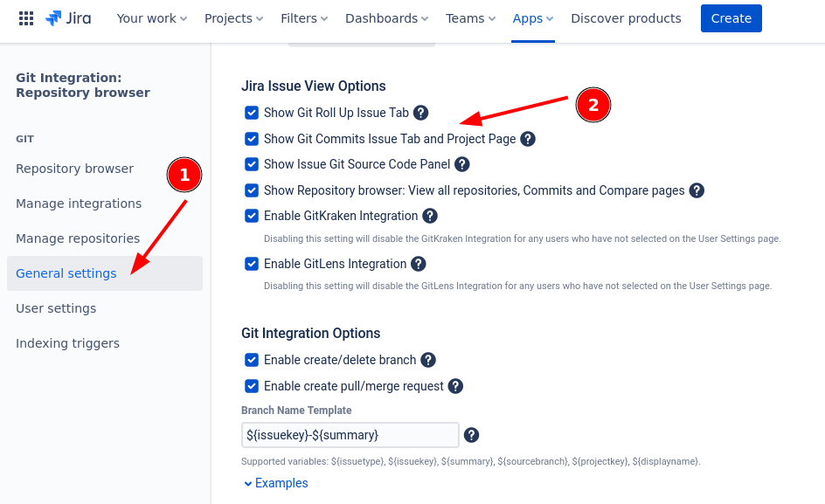This screenshot has height=504, width=825.
Task: Go to Manage repositories
Action: point(78,238)
